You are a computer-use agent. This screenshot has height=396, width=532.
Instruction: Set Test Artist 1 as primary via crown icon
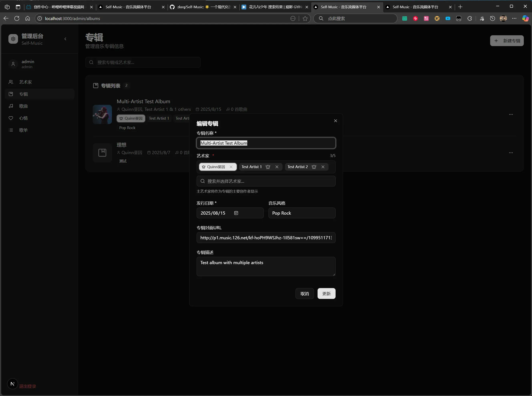coord(268,167)
